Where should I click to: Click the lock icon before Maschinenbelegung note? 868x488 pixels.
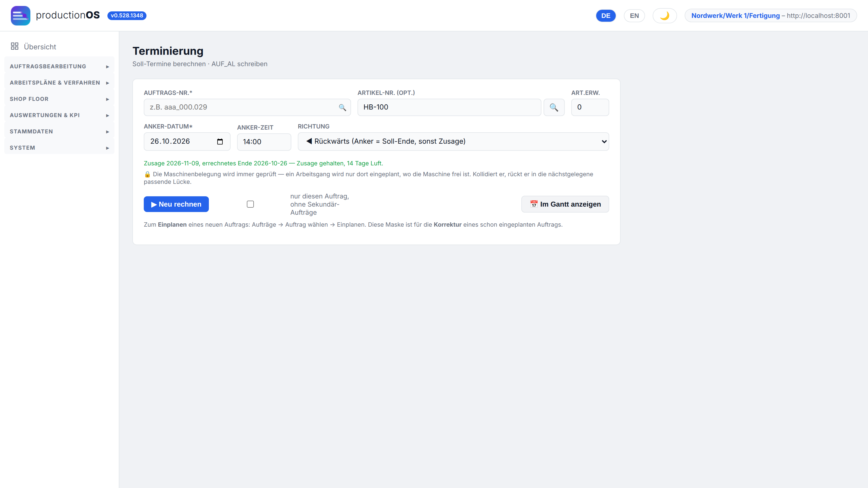[147, 174]
